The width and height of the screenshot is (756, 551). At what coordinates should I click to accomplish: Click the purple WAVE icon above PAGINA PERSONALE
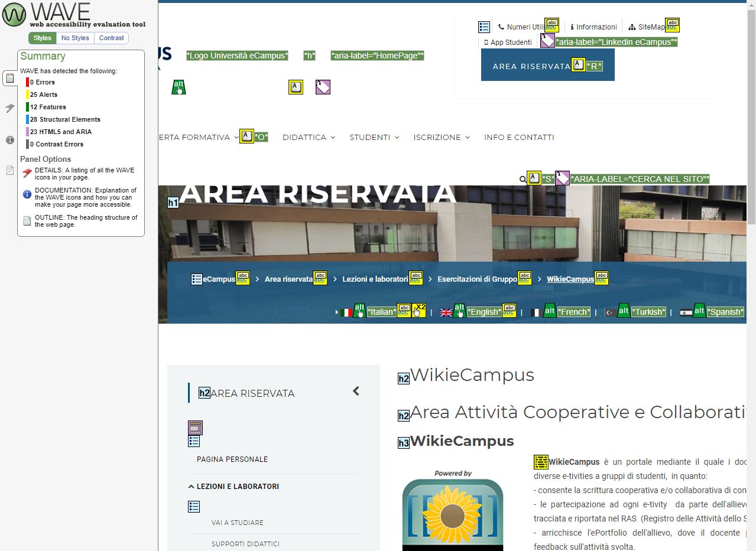tap(195, 428)
